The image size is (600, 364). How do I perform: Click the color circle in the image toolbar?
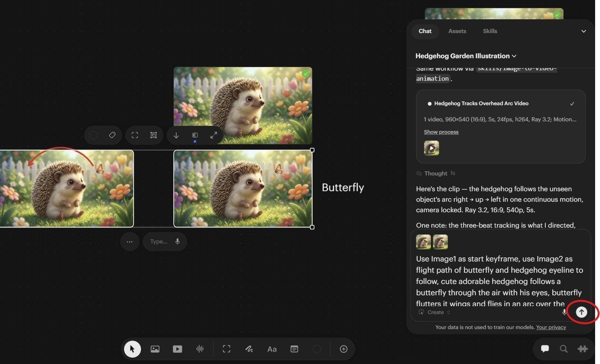coord(93,135)
